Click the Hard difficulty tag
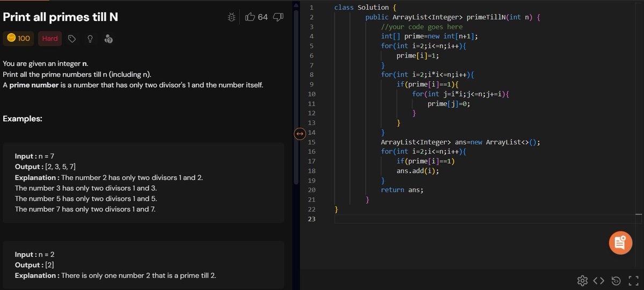The height and width of the screenshot is (290, 644). (50, 38)
